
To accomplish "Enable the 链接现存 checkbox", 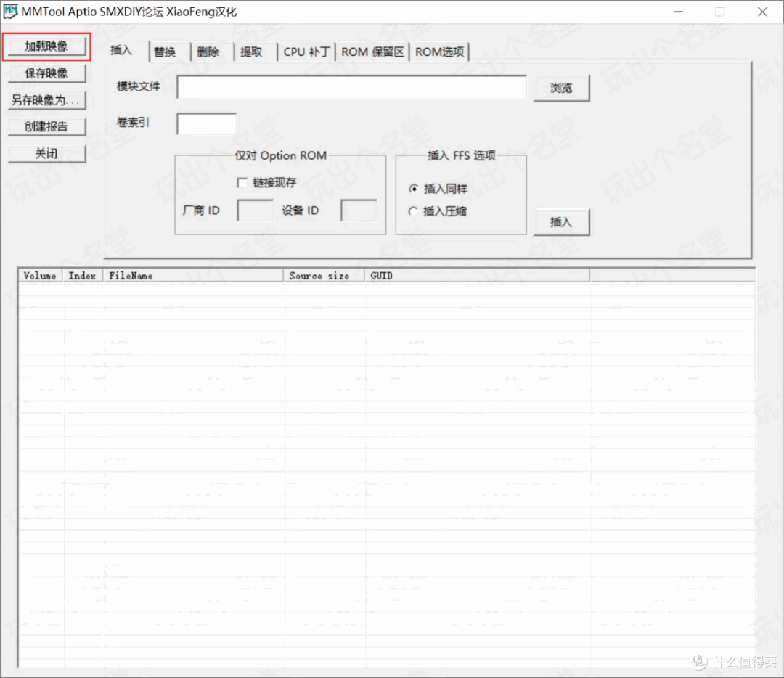I will tap(242, 183).
